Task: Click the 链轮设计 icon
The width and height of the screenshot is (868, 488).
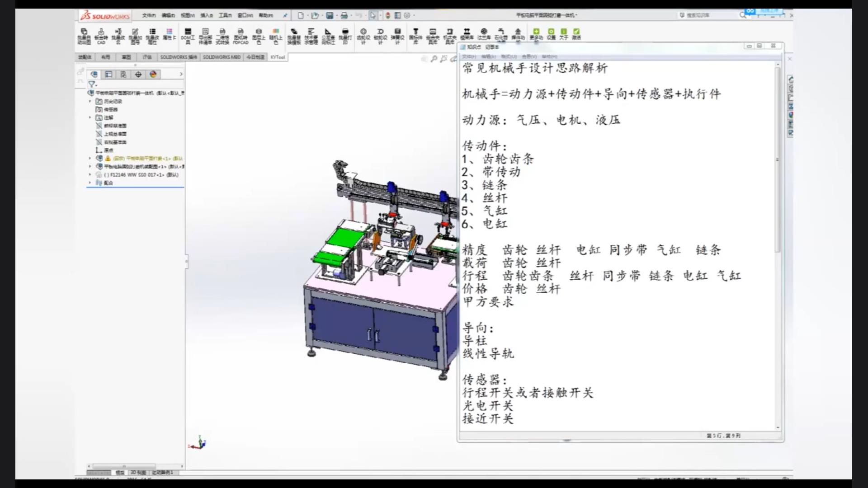Action: coord(380,36)
